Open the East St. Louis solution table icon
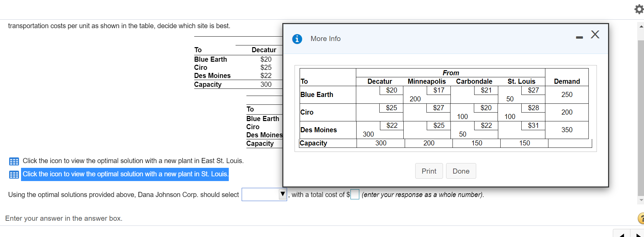The width and height of the screenshot is (644, 237). (x=14, y=161)
